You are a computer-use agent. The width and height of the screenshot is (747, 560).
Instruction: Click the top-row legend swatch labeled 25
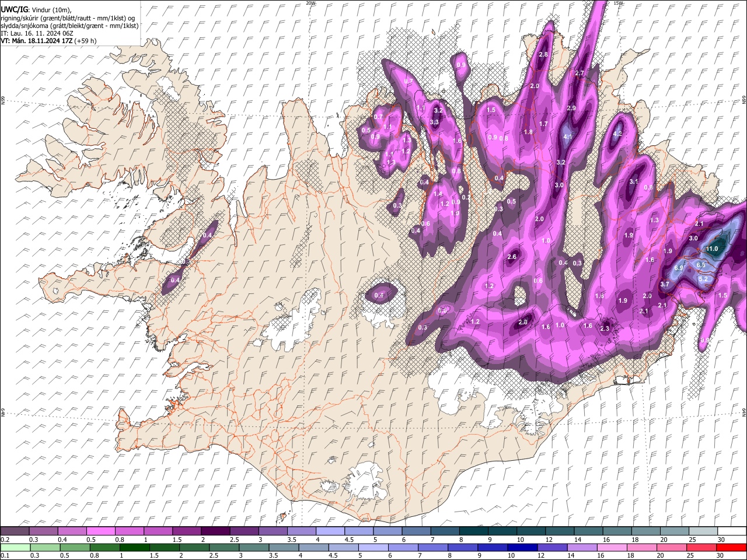[x=704, y=531]
